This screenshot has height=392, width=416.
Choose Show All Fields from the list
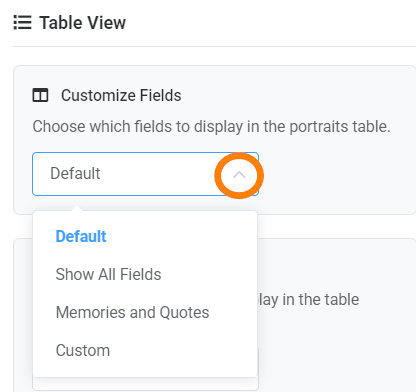tap(108, 274)
